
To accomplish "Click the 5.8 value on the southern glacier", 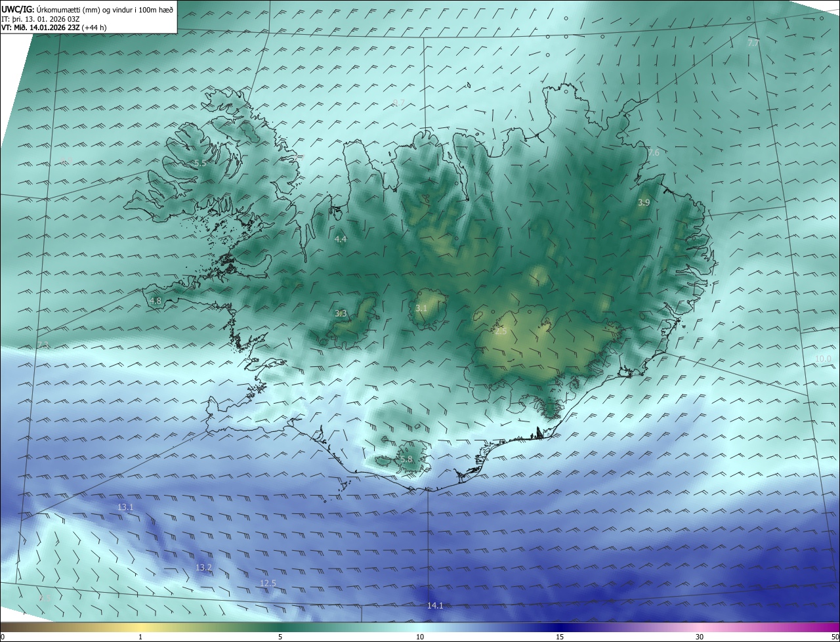I will [x=406, y=460].
